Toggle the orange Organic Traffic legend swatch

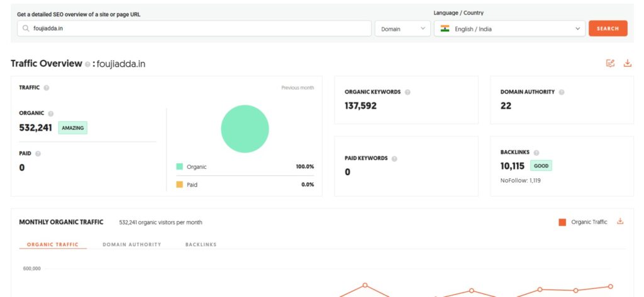pyautogui.click(x=562, y=222)
